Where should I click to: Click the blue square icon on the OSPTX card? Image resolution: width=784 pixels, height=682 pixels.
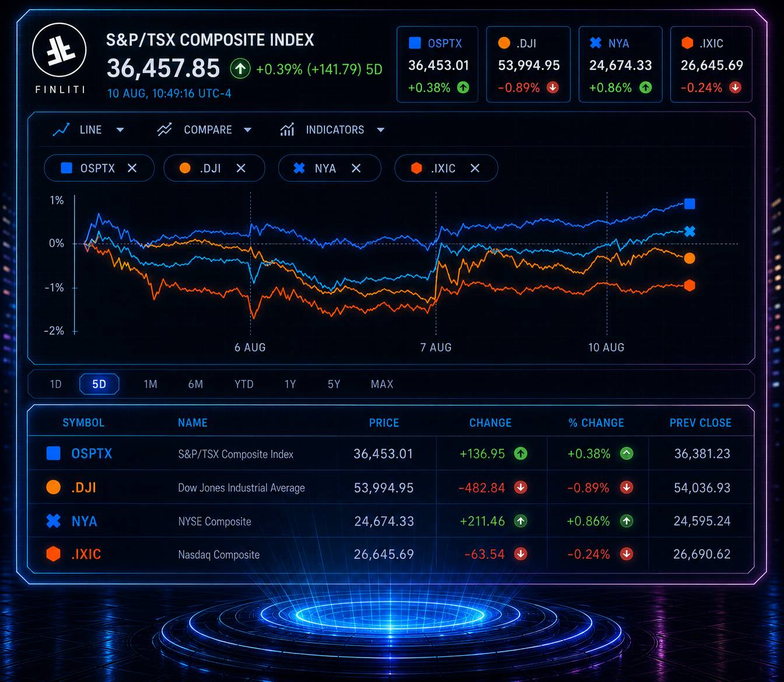[415, 43]
